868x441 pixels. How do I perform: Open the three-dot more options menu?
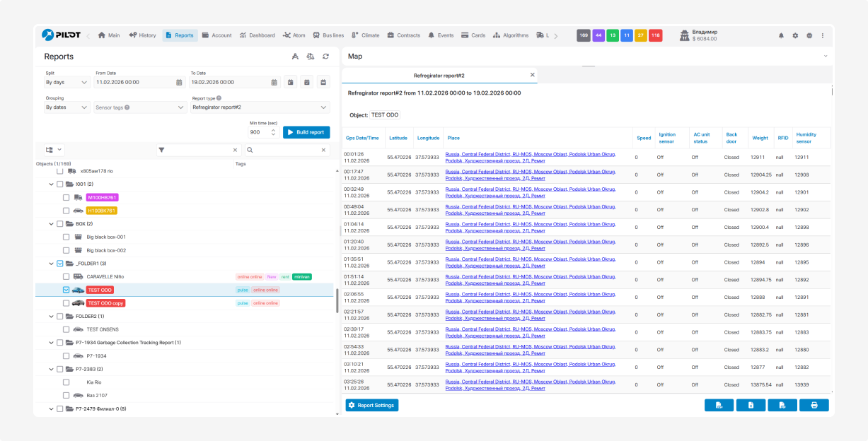coord(822,35)
